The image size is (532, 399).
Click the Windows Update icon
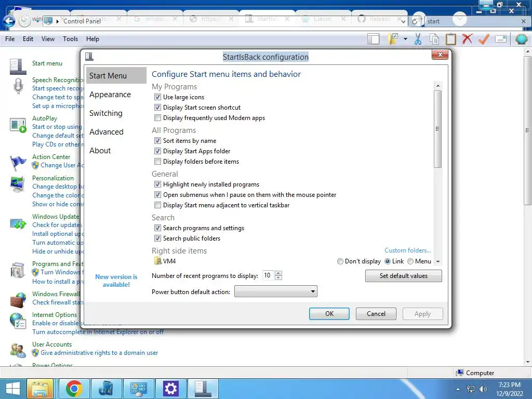tap(18, 224)
